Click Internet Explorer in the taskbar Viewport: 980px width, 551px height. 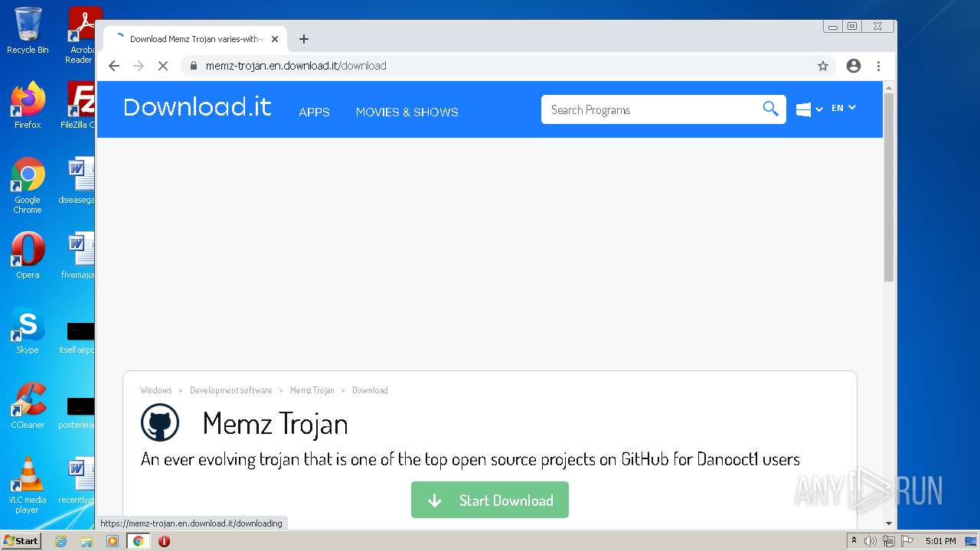point(61,541)
